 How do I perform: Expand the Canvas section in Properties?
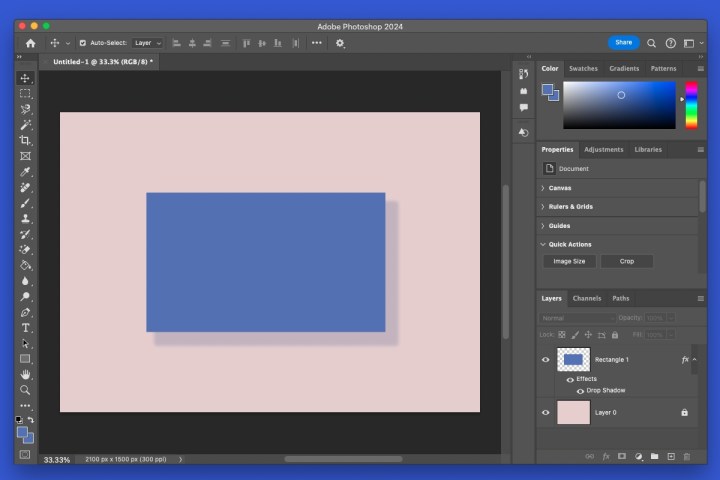pyautogui.click(x=560, y=188)
